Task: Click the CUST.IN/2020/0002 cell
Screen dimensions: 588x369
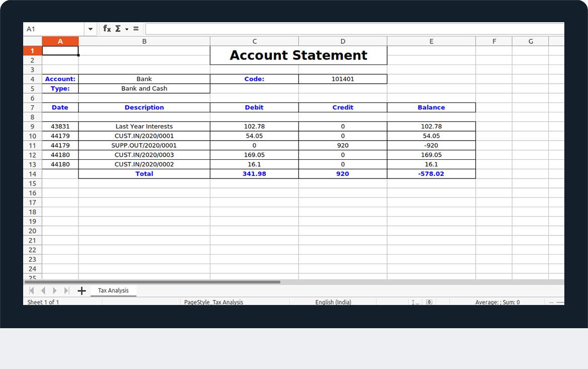Action: 144,164
